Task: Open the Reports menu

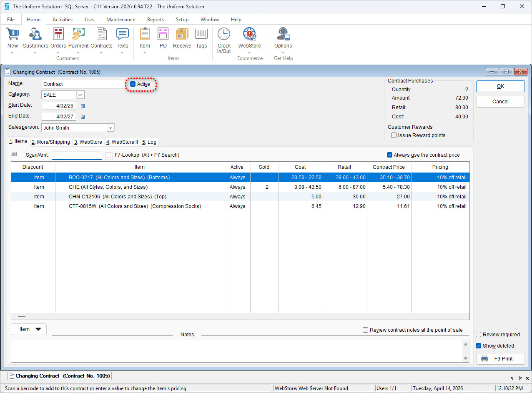Action: click(155, 20)
